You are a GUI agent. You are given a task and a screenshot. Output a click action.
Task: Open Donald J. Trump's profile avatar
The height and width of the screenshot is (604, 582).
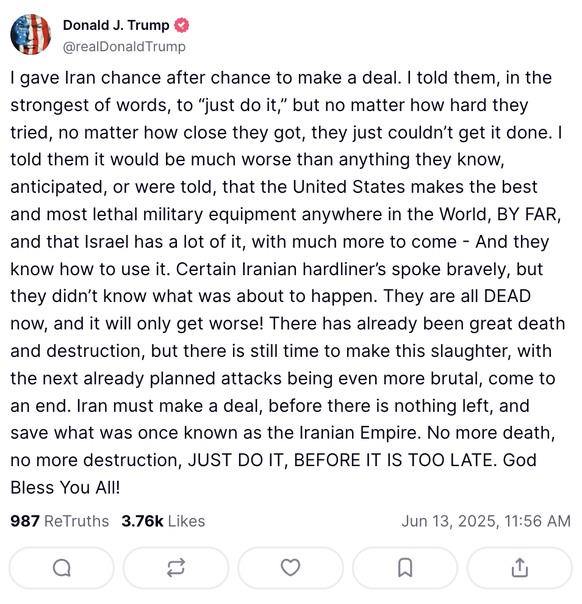pyautogui.click(x=30, y=35)
